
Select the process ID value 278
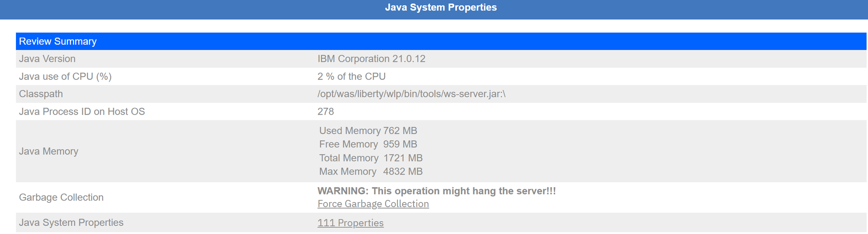pos(325,111)
